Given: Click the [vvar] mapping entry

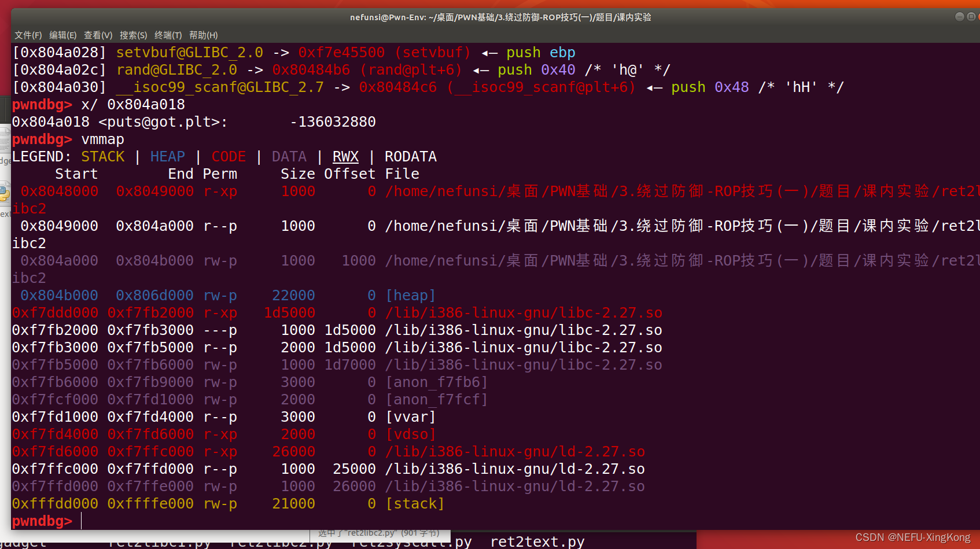Looking at the screenshot, I should [410, 417].
